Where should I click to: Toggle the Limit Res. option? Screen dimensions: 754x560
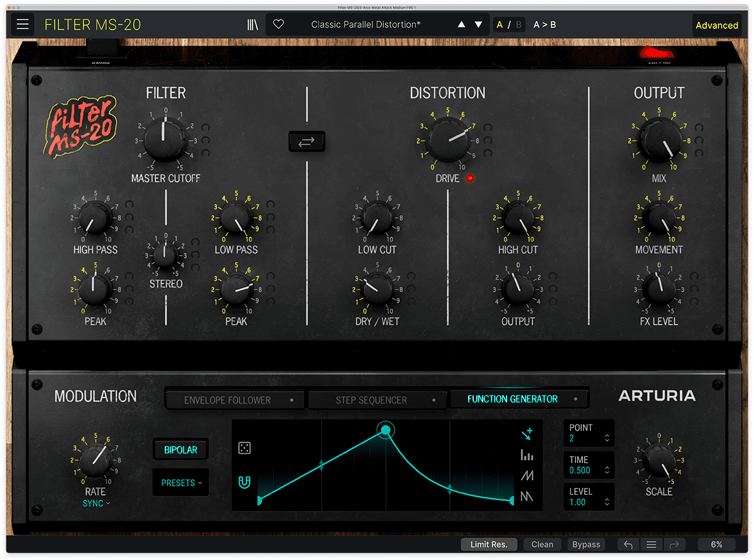(x=489, y=544)
